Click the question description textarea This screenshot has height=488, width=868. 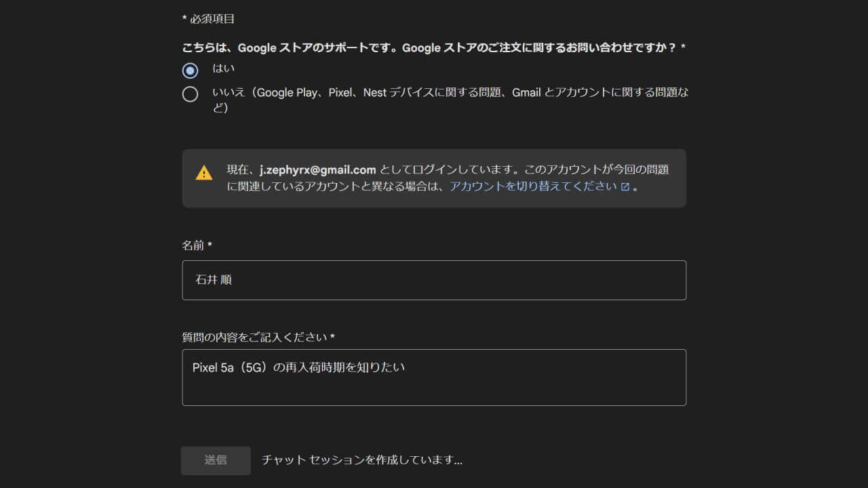coord(434,378)
